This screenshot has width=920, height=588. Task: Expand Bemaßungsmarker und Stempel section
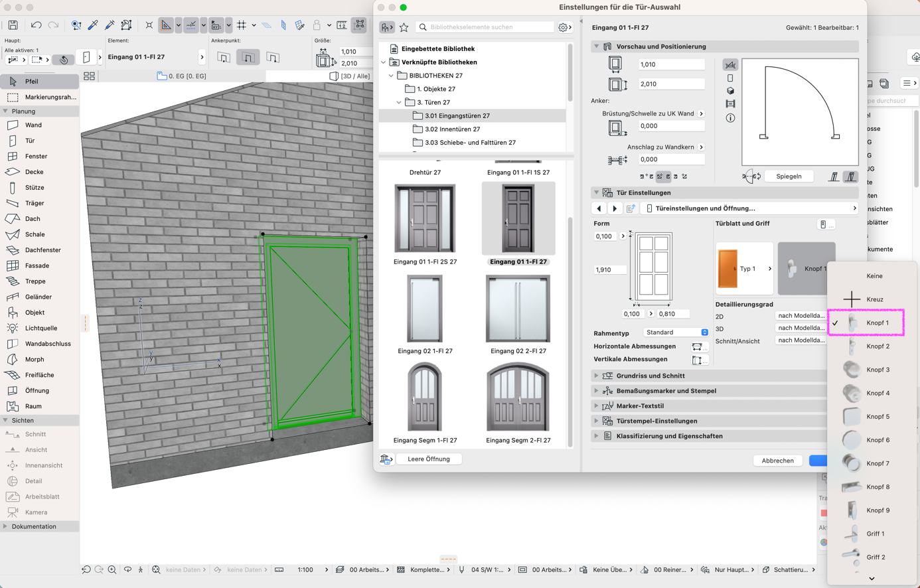click(x=710, y=391)
